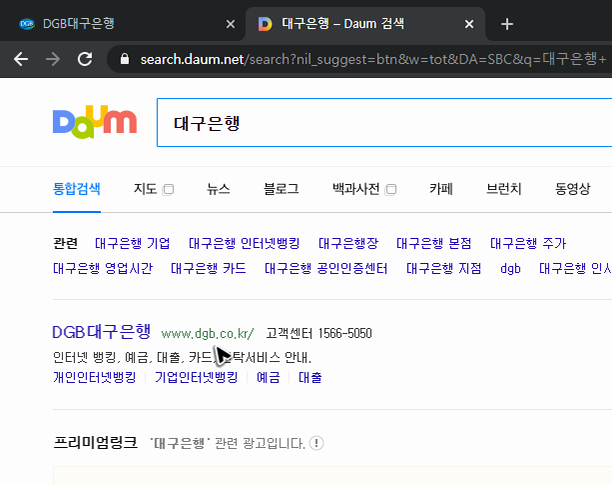Click the padlock site security icon
612x485 pixels.
pos(125,59)
